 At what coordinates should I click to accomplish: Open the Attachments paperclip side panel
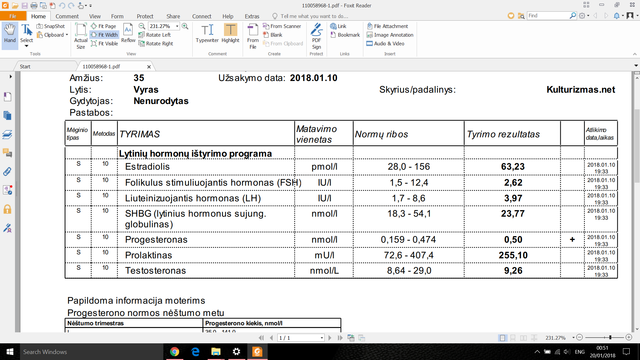tap(7, 172)
